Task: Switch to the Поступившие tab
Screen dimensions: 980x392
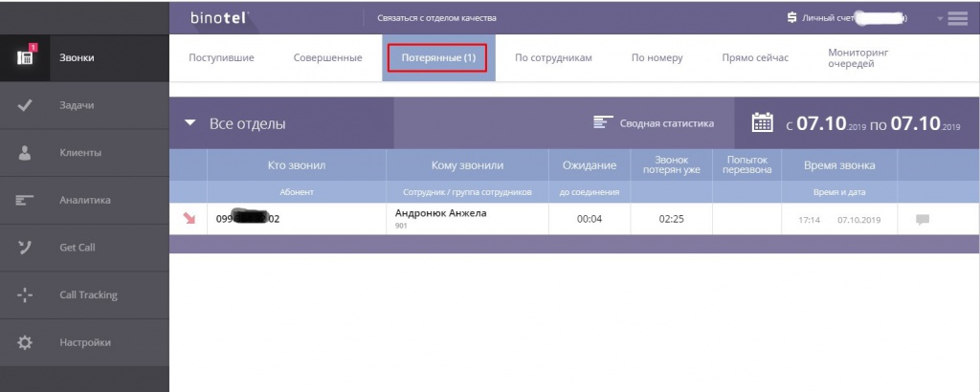Action: pos(221,58)
